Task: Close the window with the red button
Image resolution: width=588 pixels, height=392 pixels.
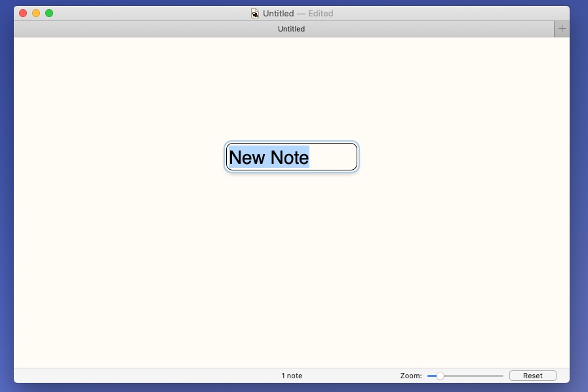Action: tap(23, 13)
